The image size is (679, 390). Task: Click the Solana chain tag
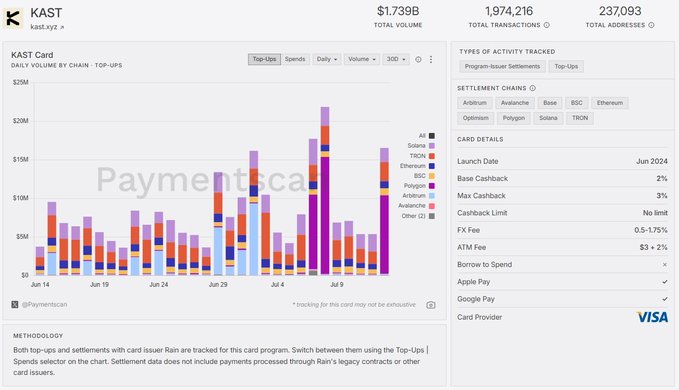click(x=548, y=118)
